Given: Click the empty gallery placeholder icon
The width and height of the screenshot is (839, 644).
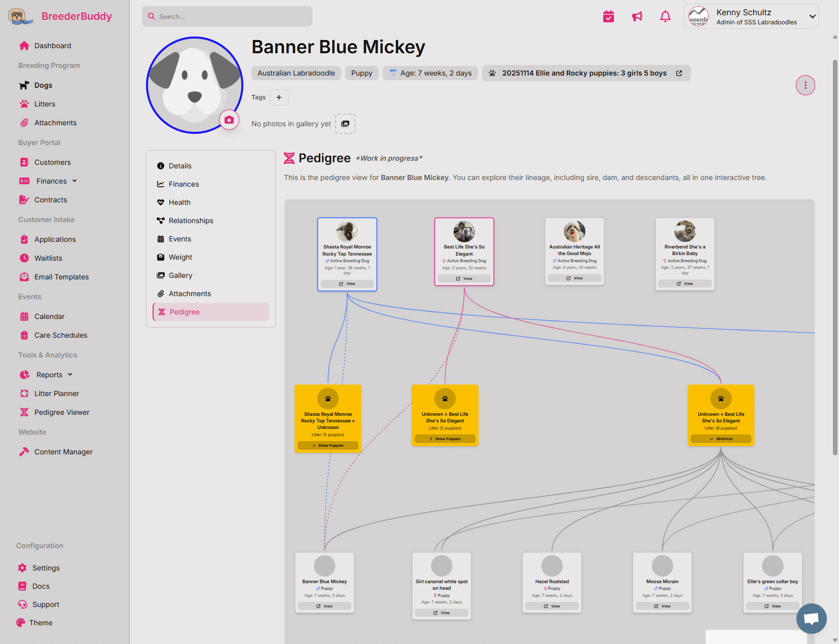Looking at the screenshot, I should 345,123.
